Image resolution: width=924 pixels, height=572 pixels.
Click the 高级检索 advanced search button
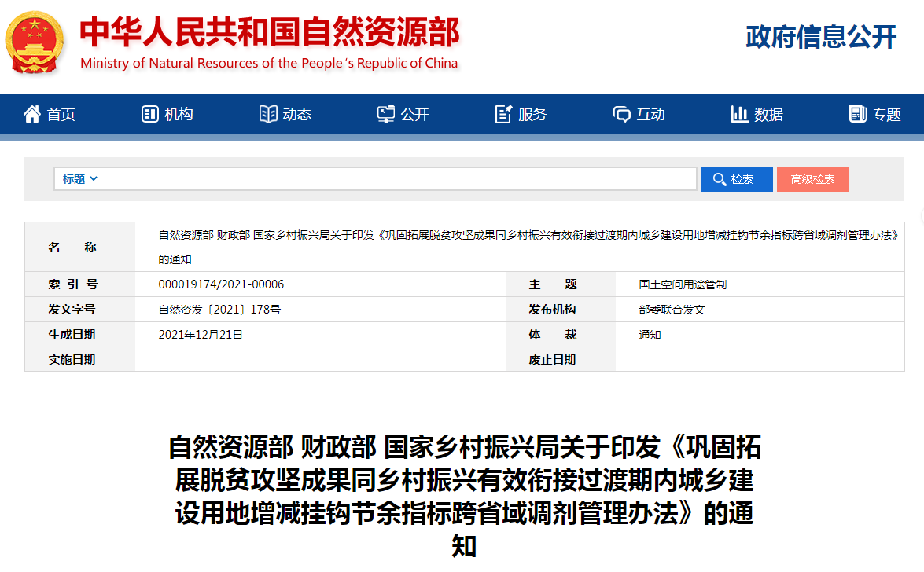[x=812, y=179]
